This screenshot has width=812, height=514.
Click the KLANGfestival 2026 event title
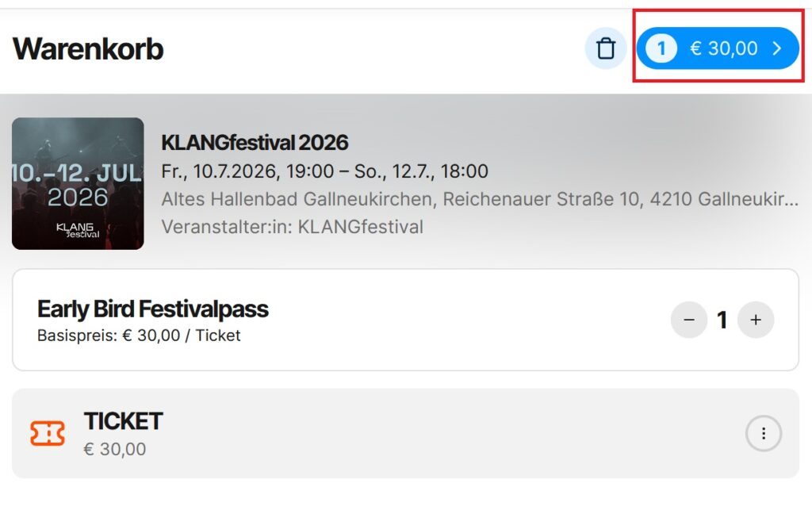click(x=255, y=143)
